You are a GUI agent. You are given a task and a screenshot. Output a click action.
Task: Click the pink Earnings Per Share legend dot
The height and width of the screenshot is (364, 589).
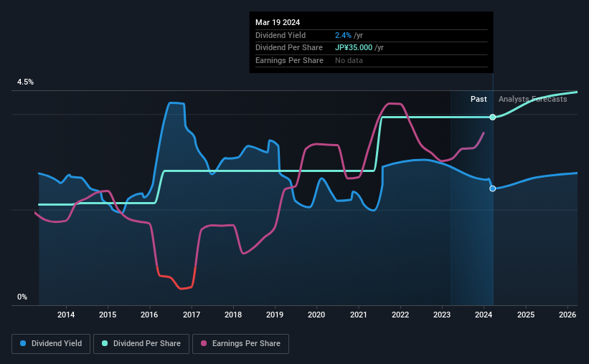tap(204, 343)
